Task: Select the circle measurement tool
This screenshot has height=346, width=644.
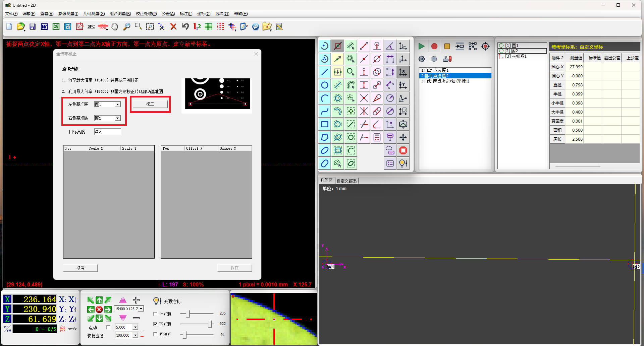Action: (x=324, y=85)
